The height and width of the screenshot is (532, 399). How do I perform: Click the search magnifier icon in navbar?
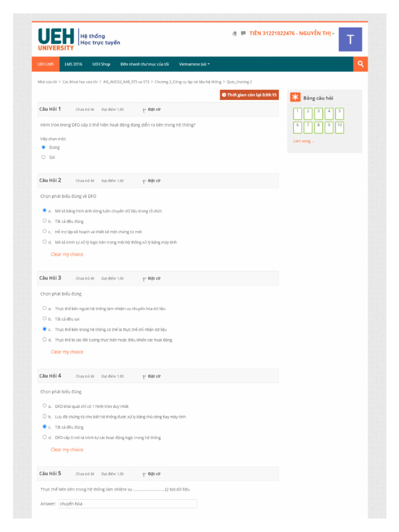(360, 64)
